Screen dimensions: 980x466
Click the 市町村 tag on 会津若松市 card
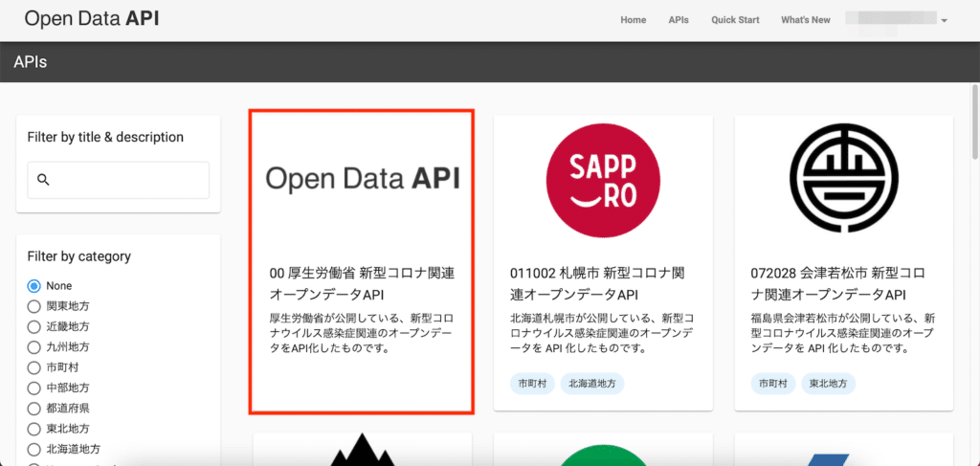coord(773,384)
